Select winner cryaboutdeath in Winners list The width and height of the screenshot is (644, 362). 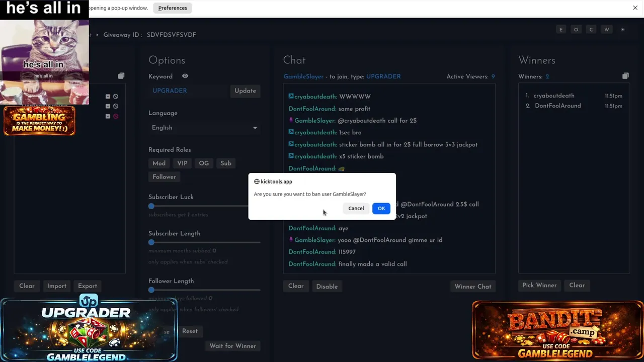[554, 96]
